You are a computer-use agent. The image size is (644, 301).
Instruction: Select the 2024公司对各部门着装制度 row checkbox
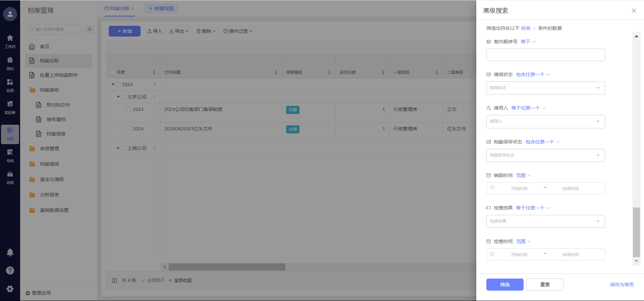pyautogui.click(x=129, y=109)
